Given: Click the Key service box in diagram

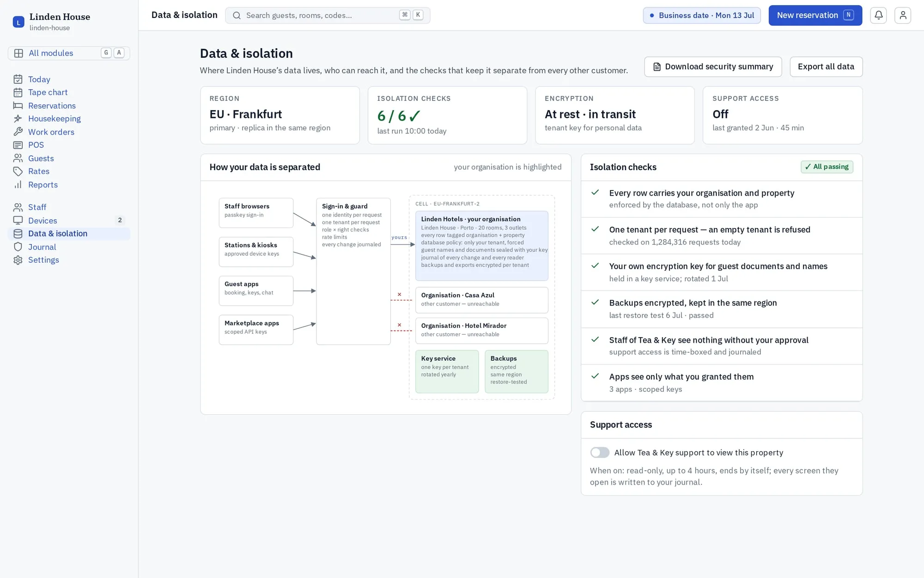Looking at the screenshot, I should click(x=447, y=371).
